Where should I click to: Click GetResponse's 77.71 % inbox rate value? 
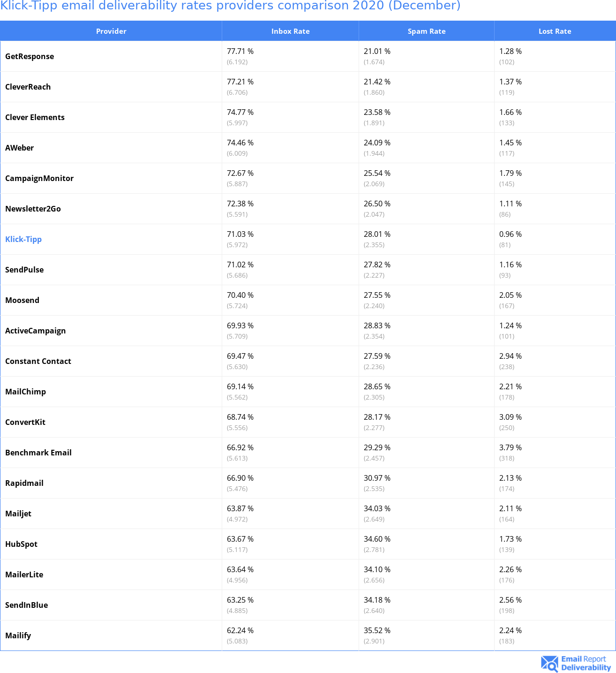pyautogui.click(x=240, y=51)
